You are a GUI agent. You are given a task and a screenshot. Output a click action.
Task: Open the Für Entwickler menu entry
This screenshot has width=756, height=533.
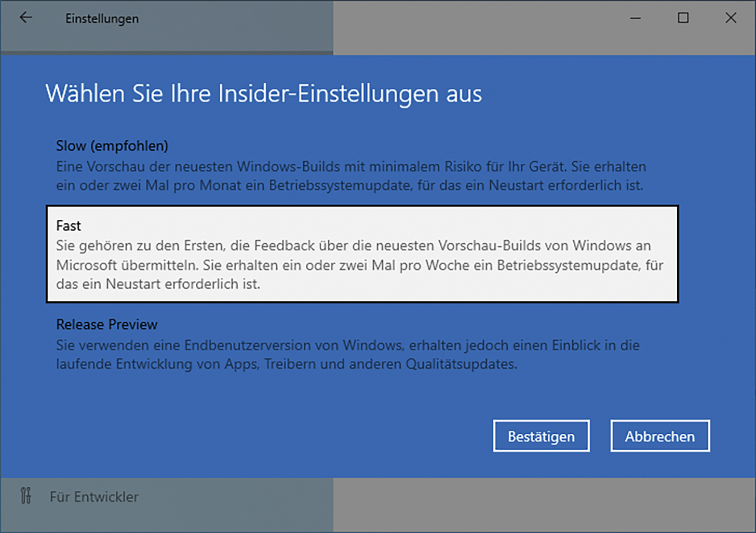[x=94, y=497]
